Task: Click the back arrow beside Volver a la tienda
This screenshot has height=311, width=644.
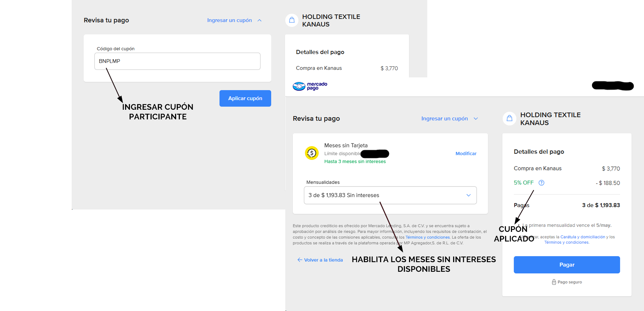Action: [x=300, y=260]
